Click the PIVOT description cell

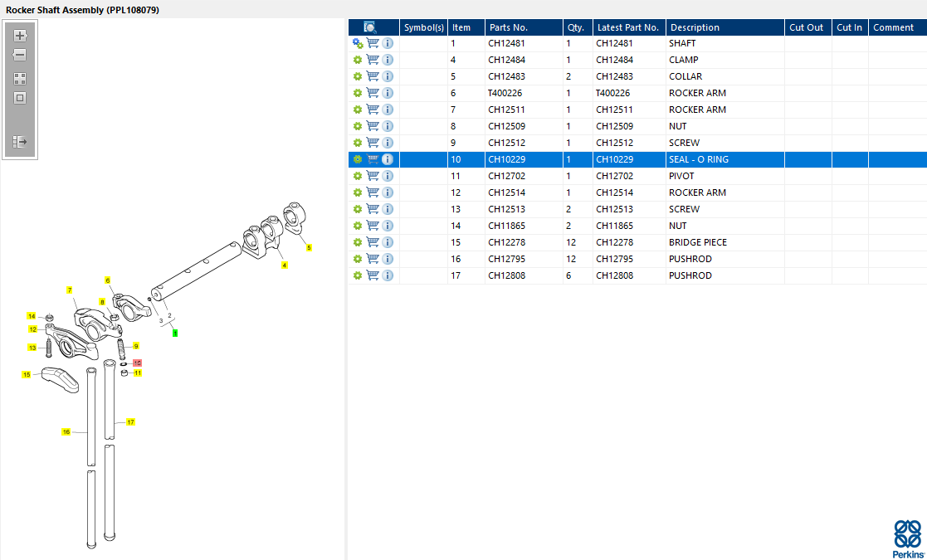(725, 176)
